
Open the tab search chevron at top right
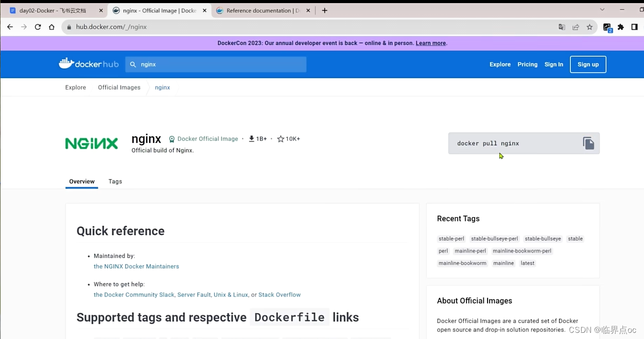point(602,10)
